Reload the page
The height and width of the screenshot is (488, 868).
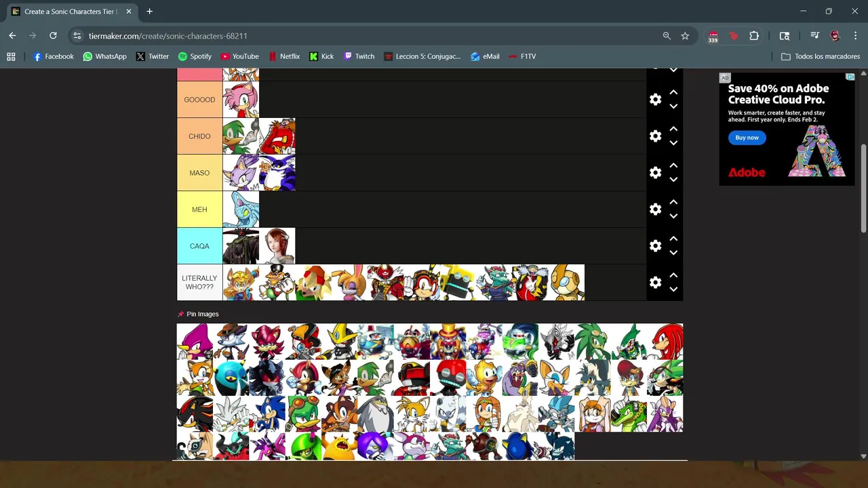click(53, 36)
